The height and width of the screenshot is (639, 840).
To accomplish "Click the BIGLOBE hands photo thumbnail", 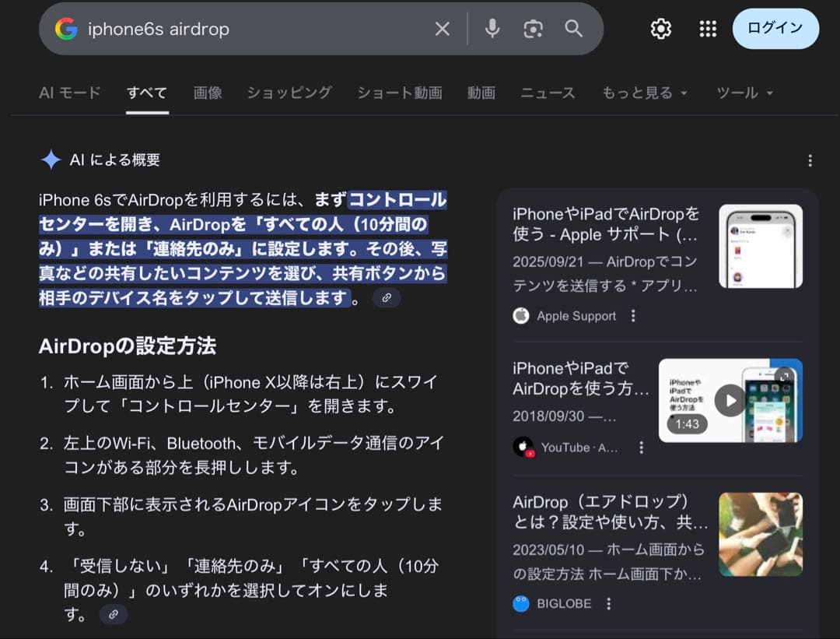I will tap(761, 535).
